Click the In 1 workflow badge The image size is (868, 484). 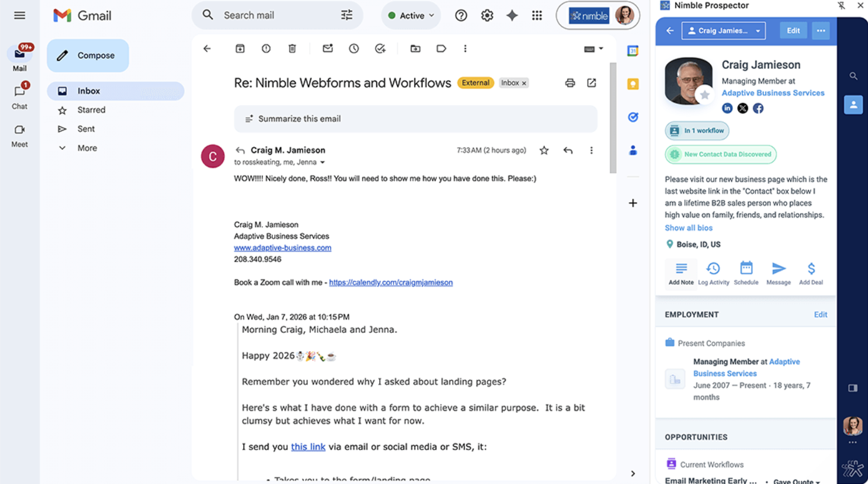[697, 130]
